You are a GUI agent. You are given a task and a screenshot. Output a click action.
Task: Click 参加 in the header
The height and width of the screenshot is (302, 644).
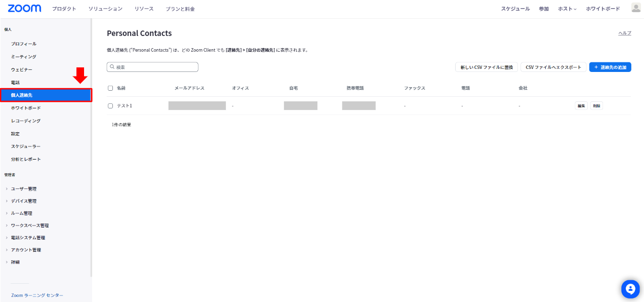pyautogui.click(x=544, y=9)
